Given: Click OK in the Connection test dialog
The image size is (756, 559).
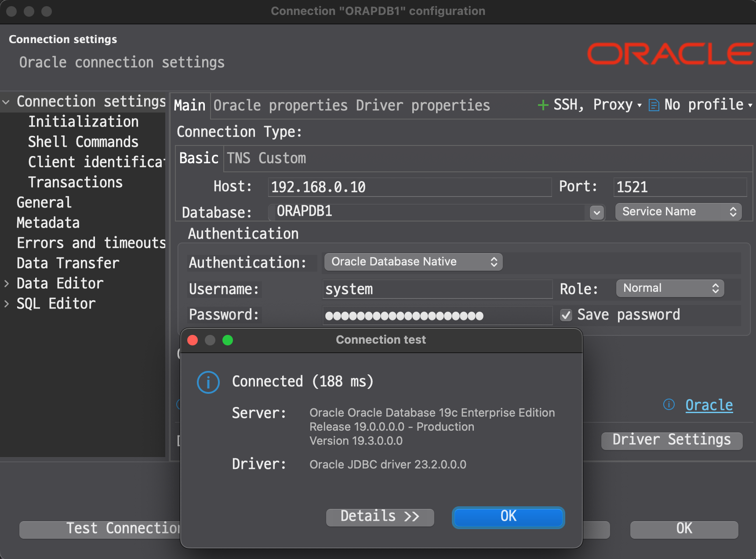Looking at the screenshot, I should [509, 517].
